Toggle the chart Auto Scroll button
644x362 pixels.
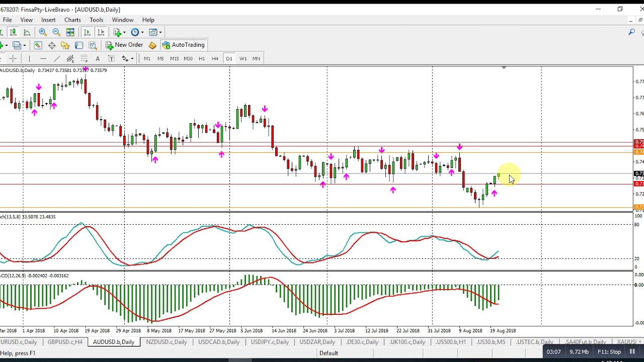(x=87, y=32)
